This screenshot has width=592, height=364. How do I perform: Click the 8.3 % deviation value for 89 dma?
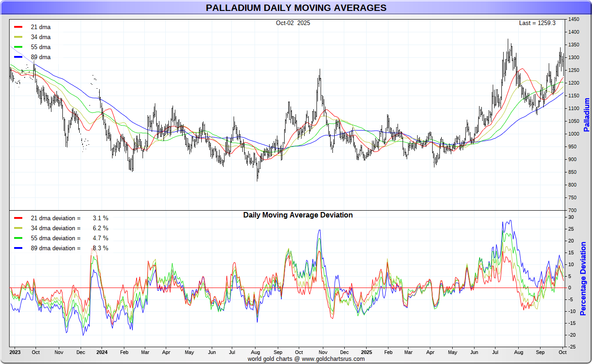click(100, 248)
